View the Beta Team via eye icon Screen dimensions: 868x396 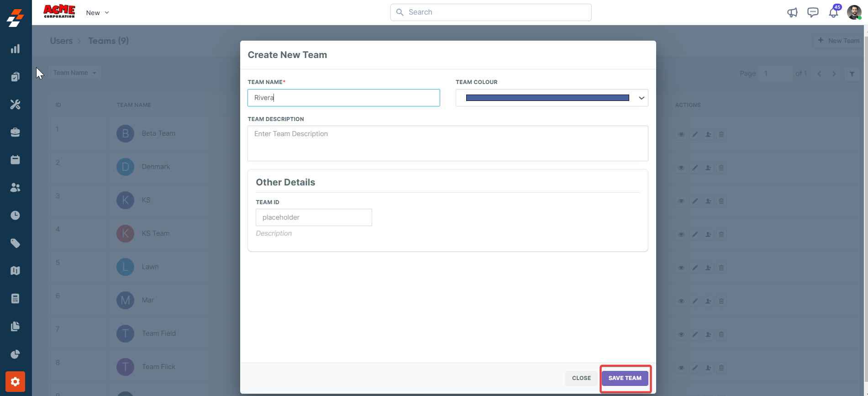(x=681, y=135)
